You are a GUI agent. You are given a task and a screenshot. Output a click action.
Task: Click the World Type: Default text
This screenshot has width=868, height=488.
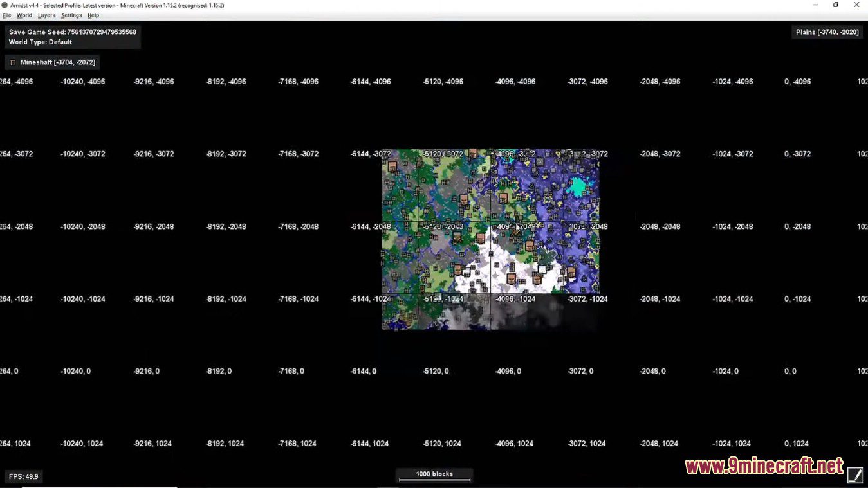41,42
